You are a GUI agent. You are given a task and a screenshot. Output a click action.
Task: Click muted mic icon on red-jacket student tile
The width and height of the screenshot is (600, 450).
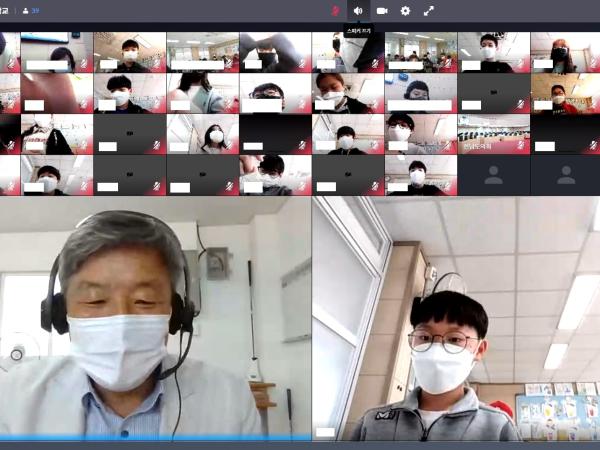[594, 106]
